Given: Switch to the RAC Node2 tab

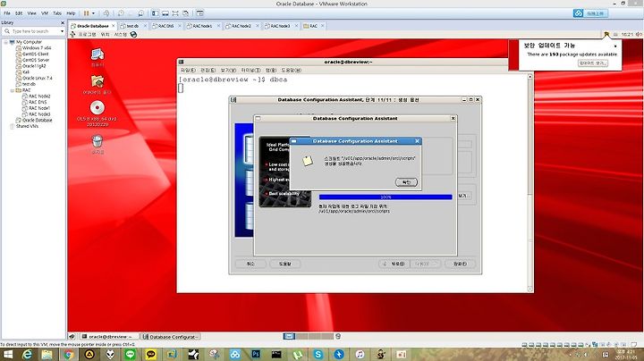Looking at the screenshot, I should tap(241, 26).
